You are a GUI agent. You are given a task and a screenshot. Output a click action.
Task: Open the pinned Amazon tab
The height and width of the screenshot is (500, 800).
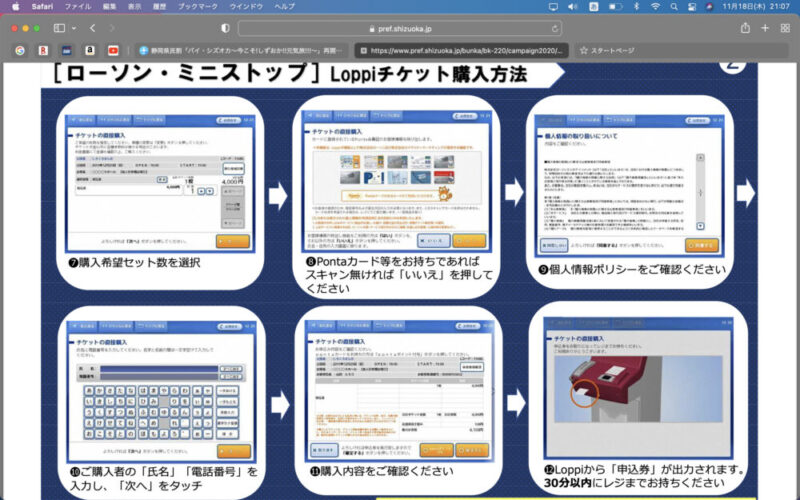click(x=90, y=51)
